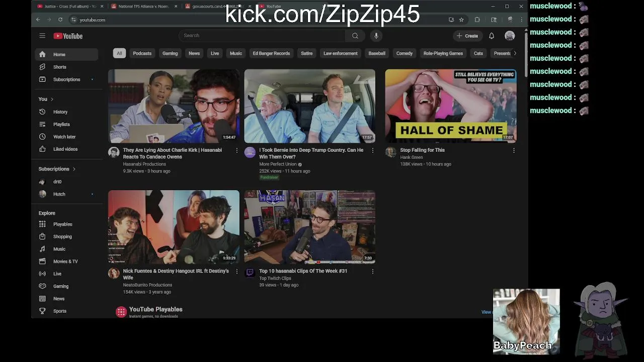
Task: Open Watch later list
Action: pos(67,137)
